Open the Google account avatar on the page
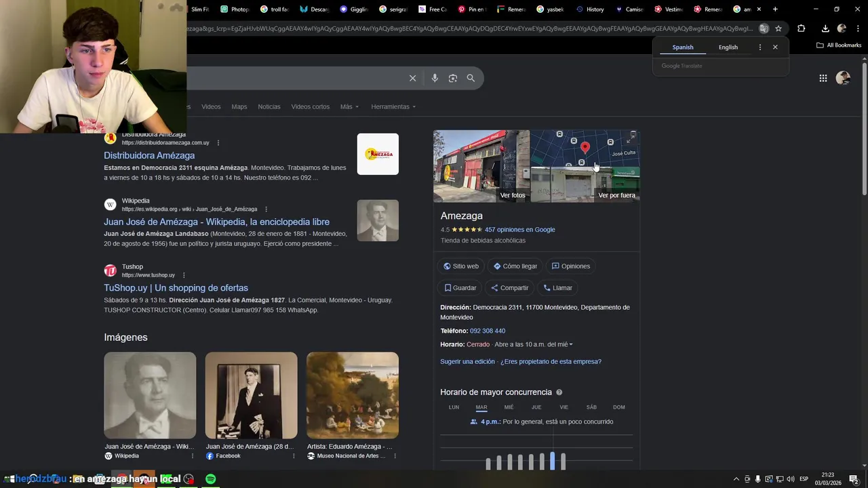Viewport: 868px width, 488px height. (843, 78)
